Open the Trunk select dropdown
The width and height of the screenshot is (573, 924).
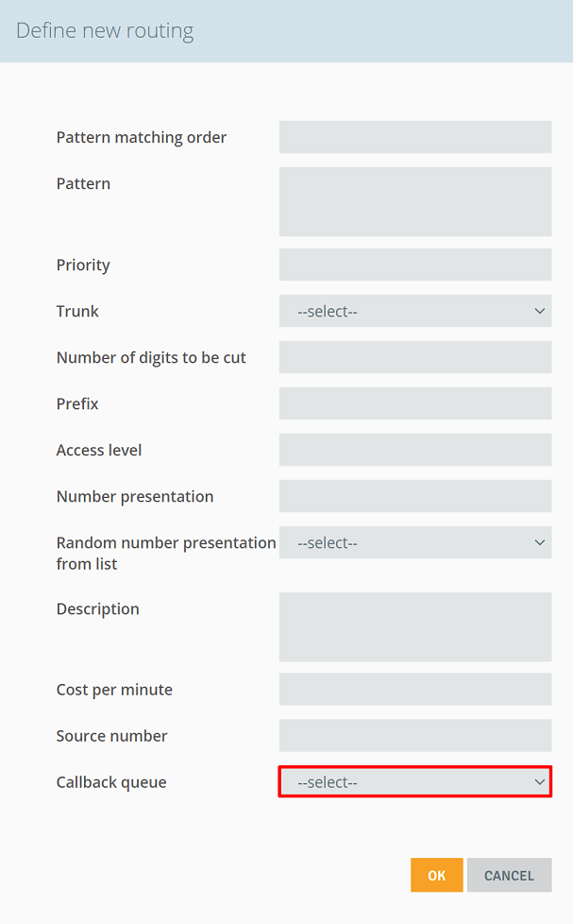415,311
